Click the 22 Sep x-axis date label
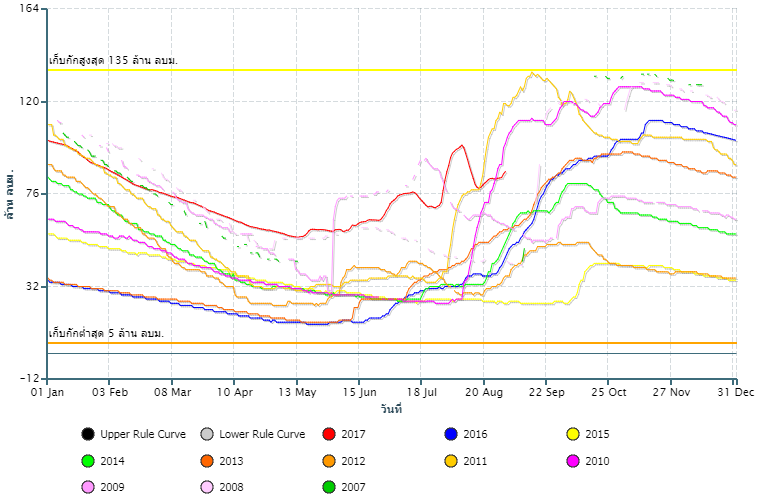 545,393
